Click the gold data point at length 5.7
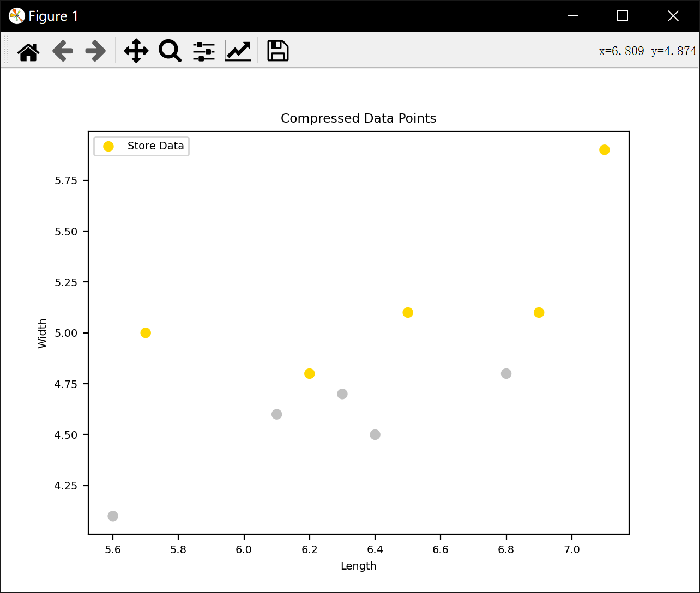Screen dimensions: 700x593 (x=146, y=333)
